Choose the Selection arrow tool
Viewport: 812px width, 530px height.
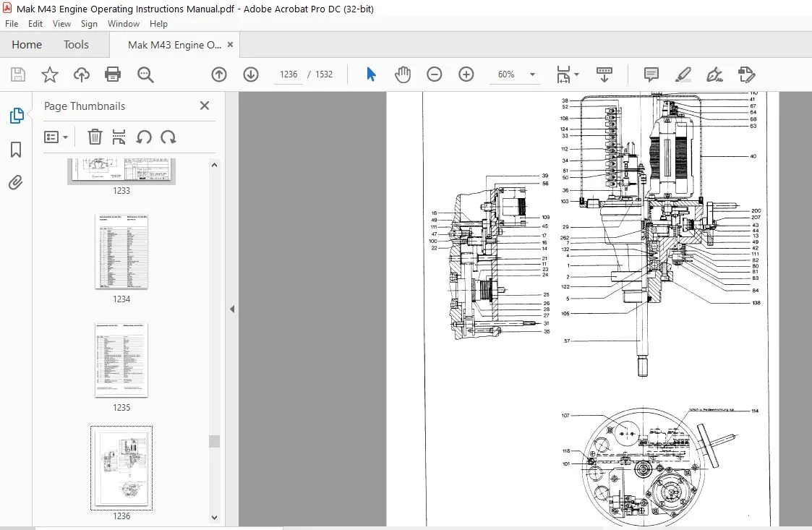(x=372, y=74)
